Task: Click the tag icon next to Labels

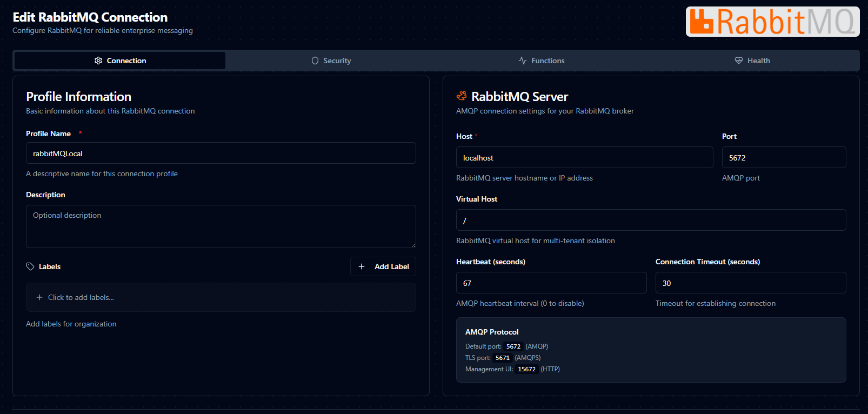Action: point(30,266)
